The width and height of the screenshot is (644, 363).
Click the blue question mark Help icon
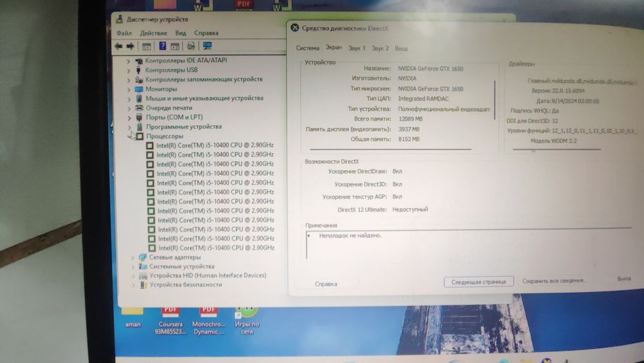point(163,46)
